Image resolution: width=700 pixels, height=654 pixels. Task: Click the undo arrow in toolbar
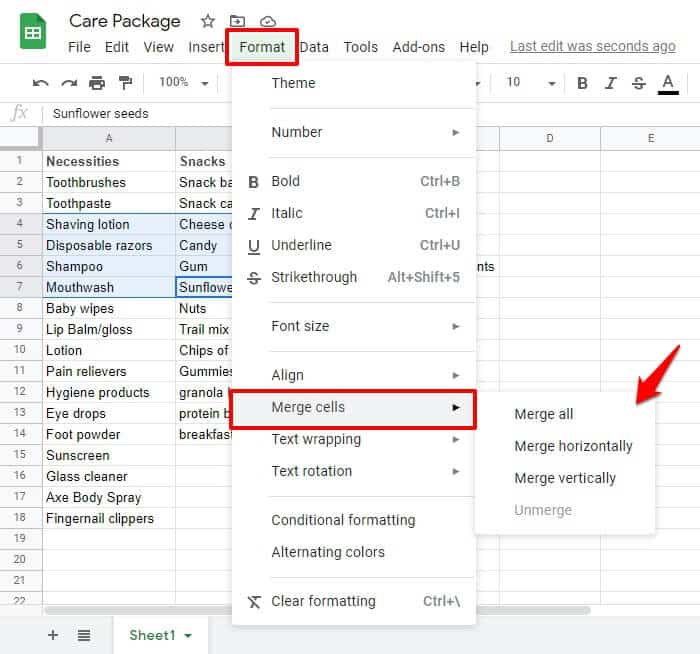[x=41, y=83]
